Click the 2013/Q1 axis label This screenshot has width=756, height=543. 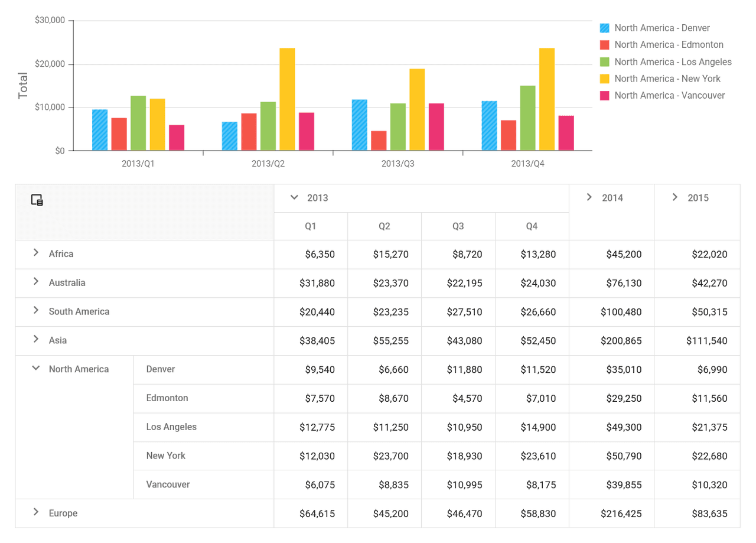click(138, 164)
